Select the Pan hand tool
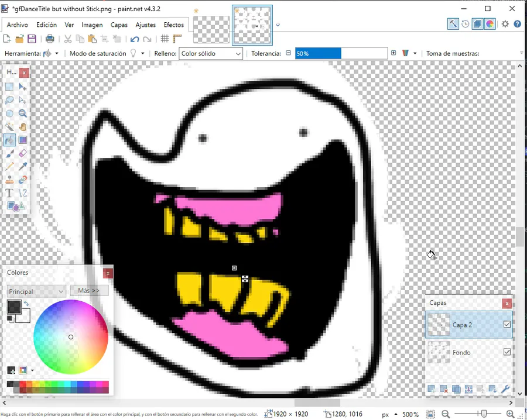The image size is (527, 420). (x=22, y=127)
